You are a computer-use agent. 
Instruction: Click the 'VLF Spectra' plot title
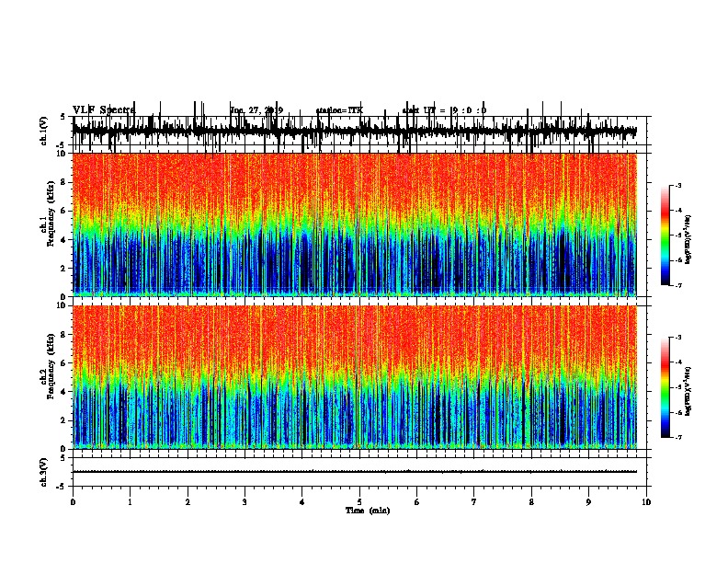(x=104, y=110)
